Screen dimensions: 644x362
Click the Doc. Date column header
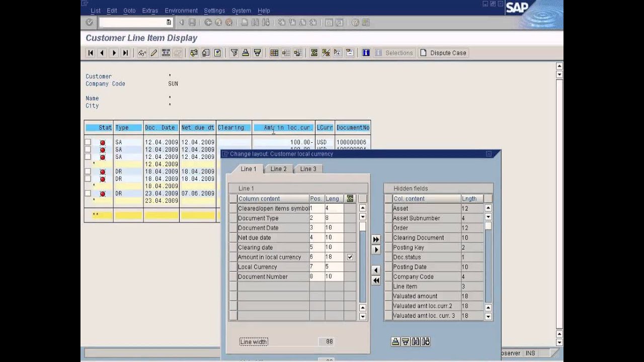(x=161, y=128)
